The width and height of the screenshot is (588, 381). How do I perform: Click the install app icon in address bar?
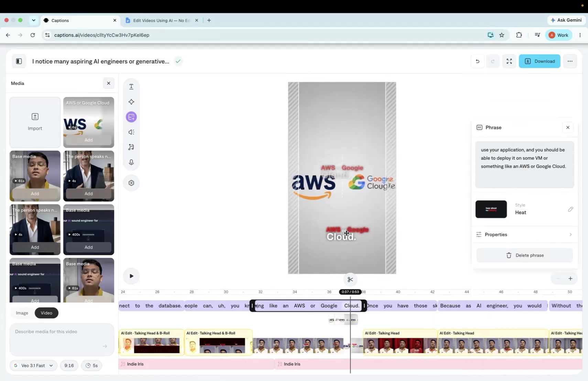pos(490,35)
